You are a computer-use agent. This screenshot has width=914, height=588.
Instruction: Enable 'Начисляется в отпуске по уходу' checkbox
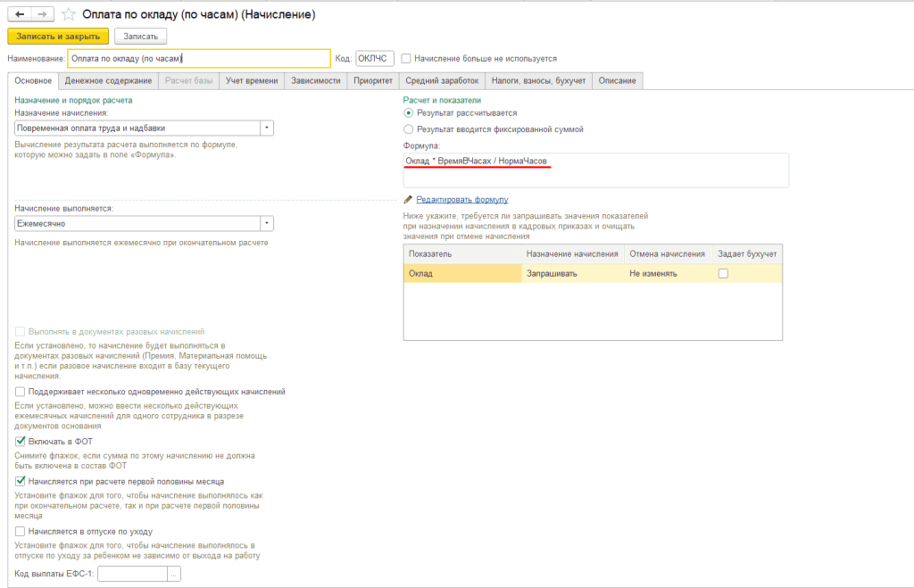point(21,531)
